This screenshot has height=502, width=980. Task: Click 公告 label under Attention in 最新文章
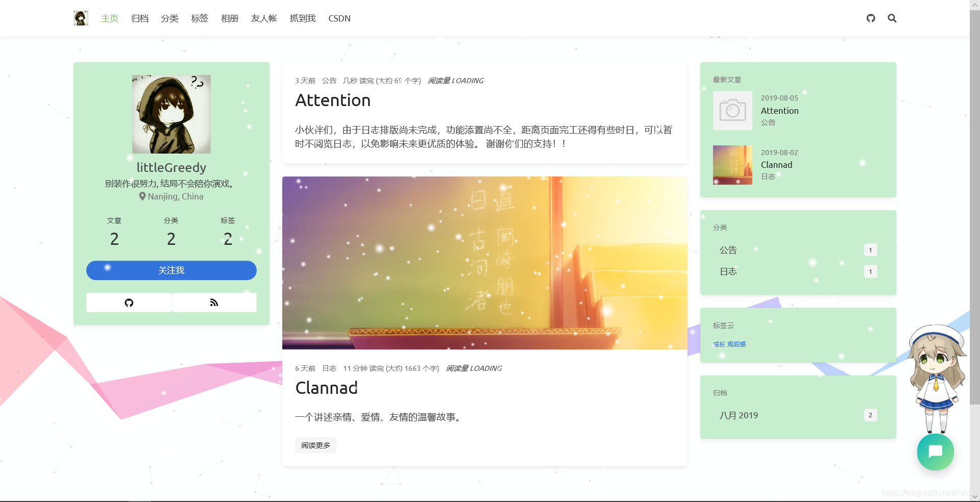pyautogui.click(x=768, y=122)
